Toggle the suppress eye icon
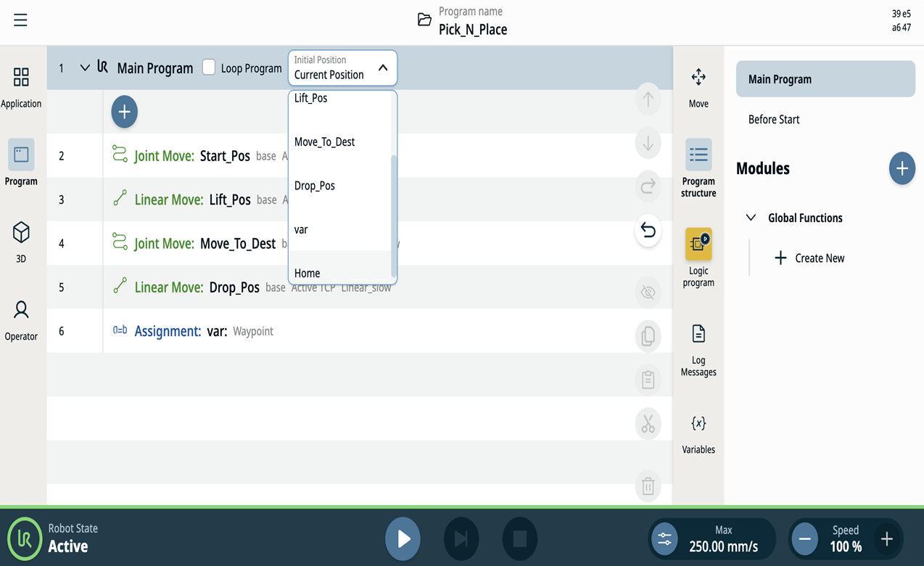 coord(648,292)
